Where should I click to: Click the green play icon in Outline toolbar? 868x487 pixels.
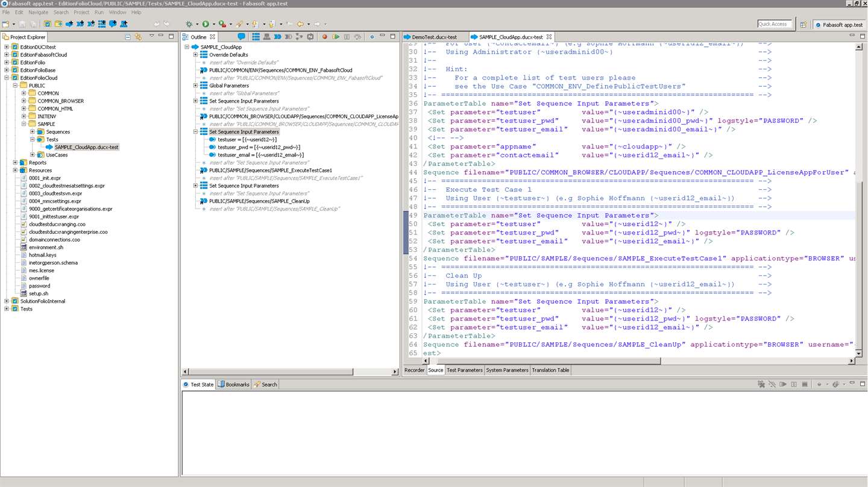tap(336, 37)
